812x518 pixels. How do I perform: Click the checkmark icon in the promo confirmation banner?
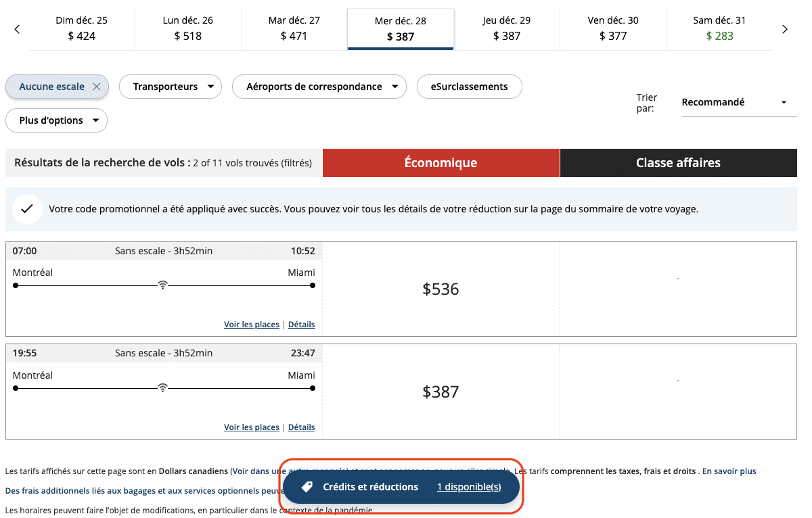(x=27, y=209)
